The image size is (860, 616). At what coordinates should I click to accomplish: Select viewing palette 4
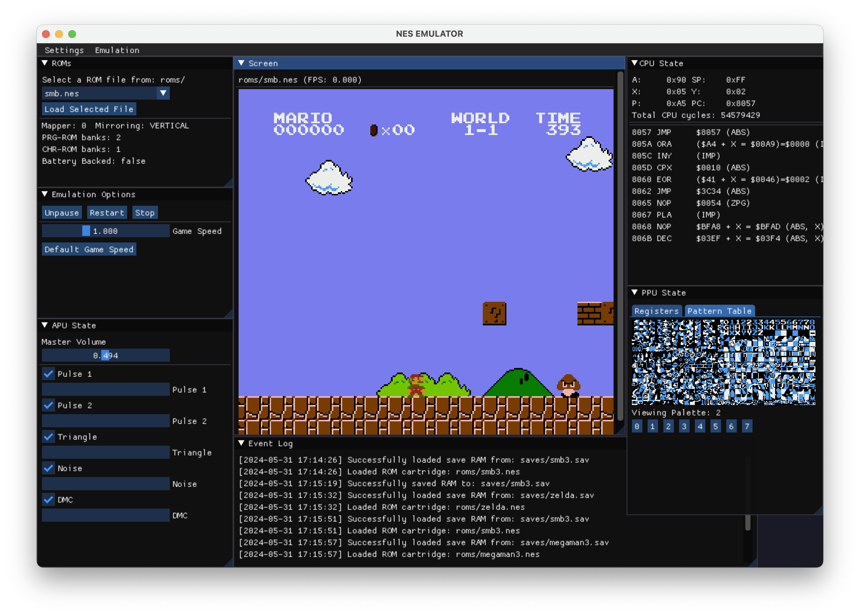[700, 427]
